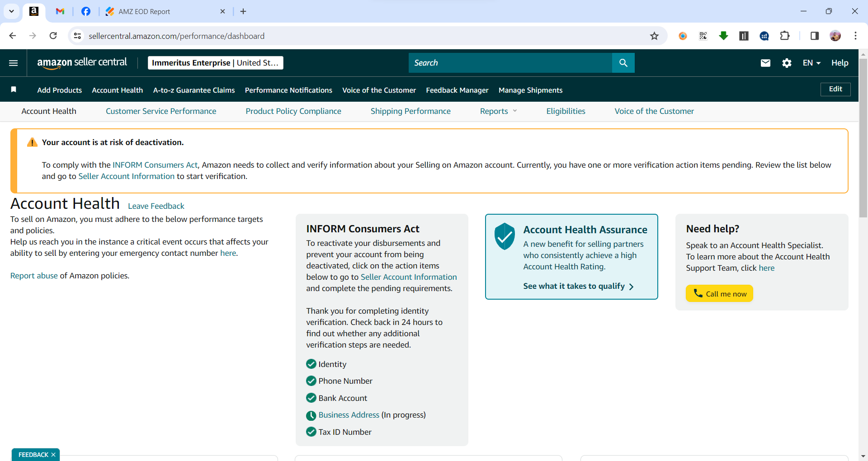Open the Extensions puzzle menu
Screen dimensions: 868x461
tap(785, 36)
